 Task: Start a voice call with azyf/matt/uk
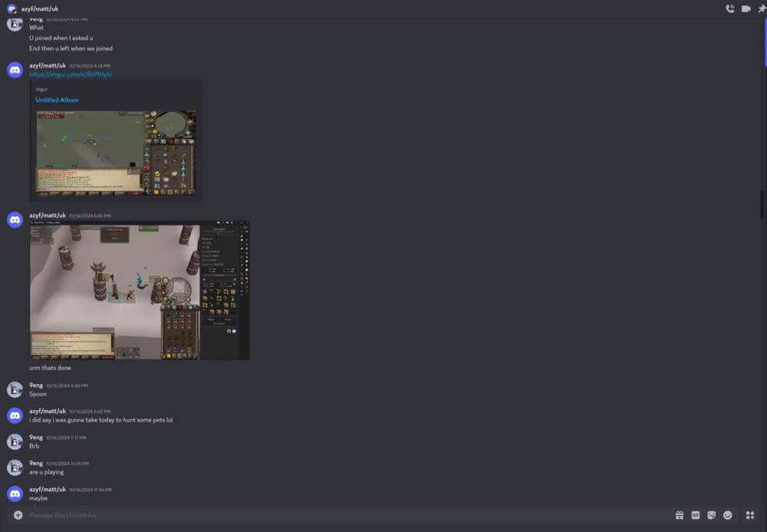coord(729,8)
